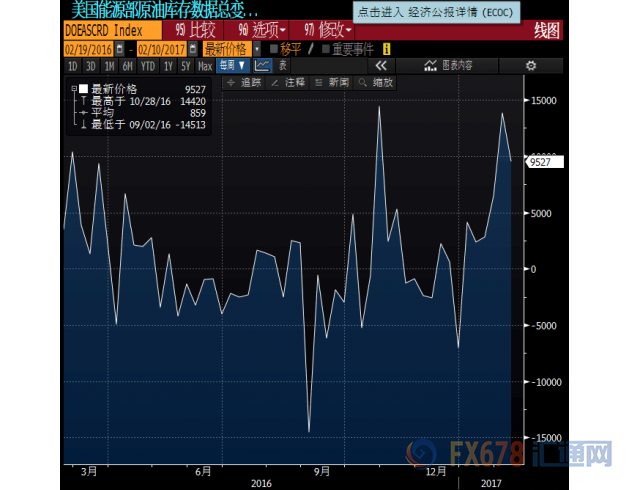The width and height of the screenshot is (630, 490).
Task: Open the chart settings gear
Action: coord(531,66)
